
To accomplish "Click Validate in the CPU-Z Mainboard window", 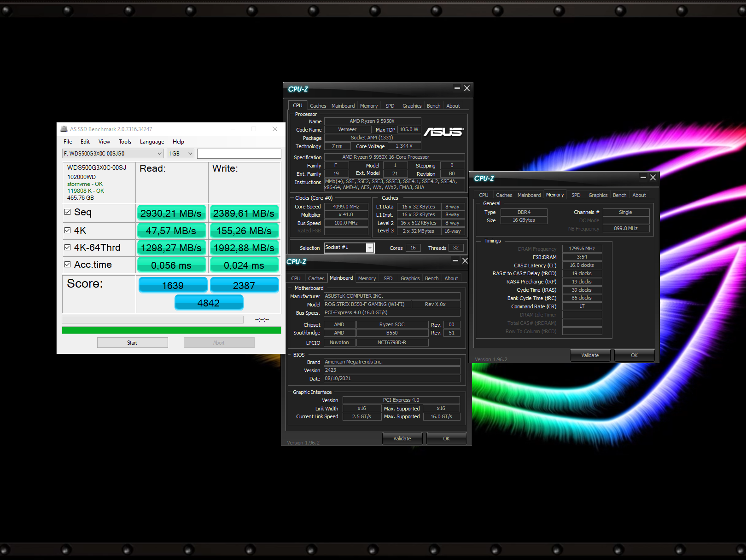I will 402,439.
